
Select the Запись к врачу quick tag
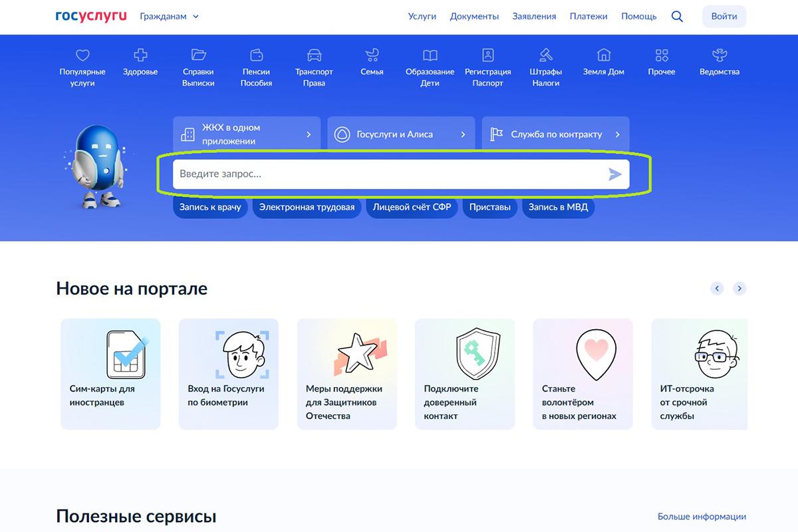(x=209, y=207)
